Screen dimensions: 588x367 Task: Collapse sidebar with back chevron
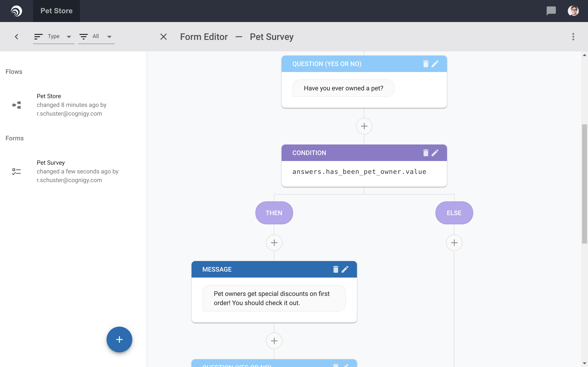pyautogui.click(x=17, y=37)
